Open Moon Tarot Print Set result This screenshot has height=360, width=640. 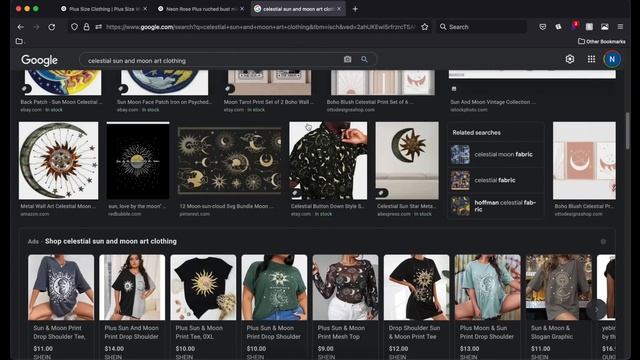pos(269,82)
